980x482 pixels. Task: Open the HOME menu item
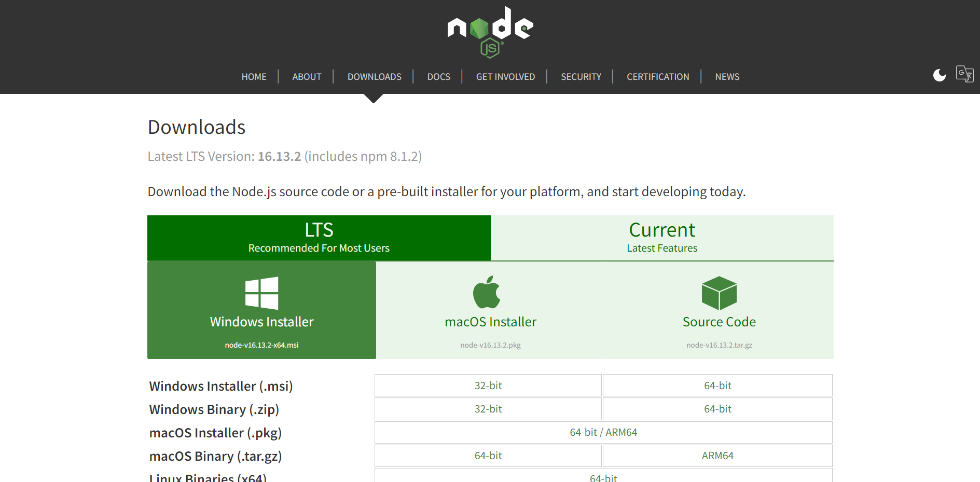pyautogui.click(x=254, y=77)
